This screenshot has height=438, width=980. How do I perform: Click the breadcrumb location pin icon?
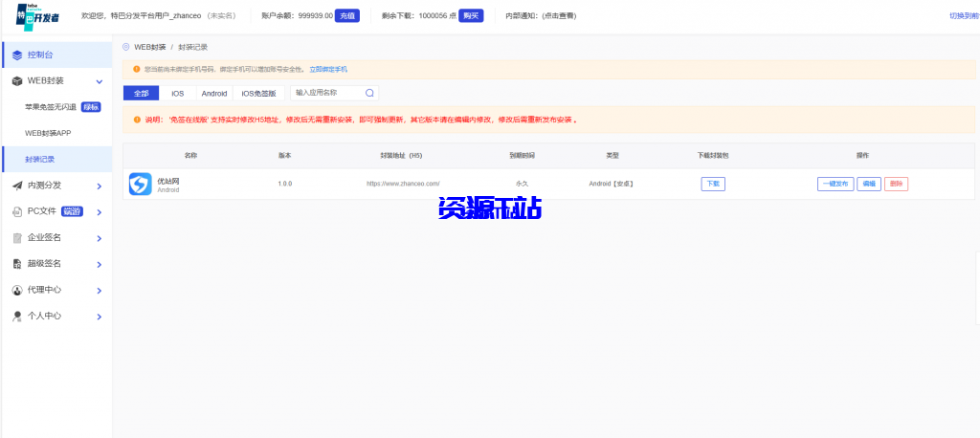point(126,47)
